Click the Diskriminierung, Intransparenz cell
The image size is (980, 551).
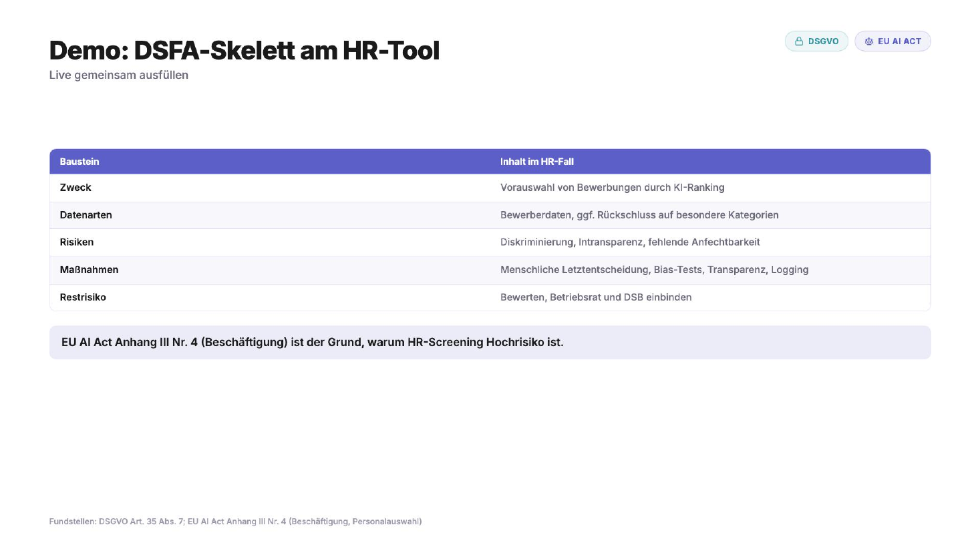(630, 242)
